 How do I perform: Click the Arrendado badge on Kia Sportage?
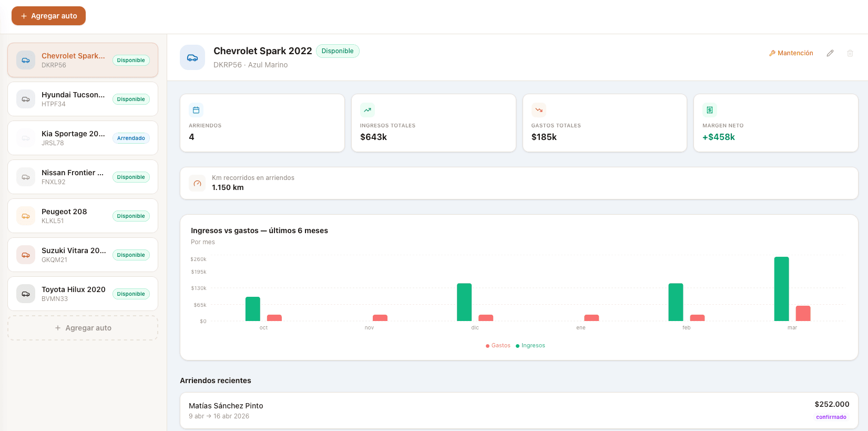click(131, 138)
